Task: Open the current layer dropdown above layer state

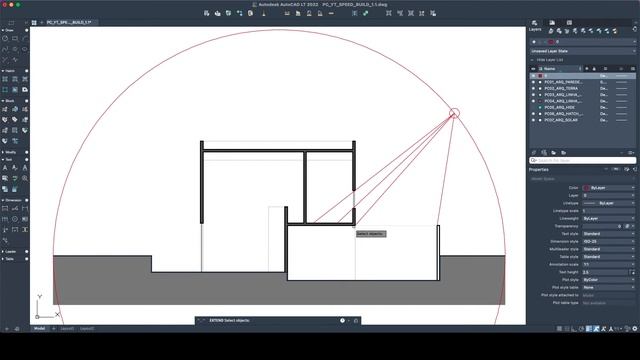Action: pos(583,42)
